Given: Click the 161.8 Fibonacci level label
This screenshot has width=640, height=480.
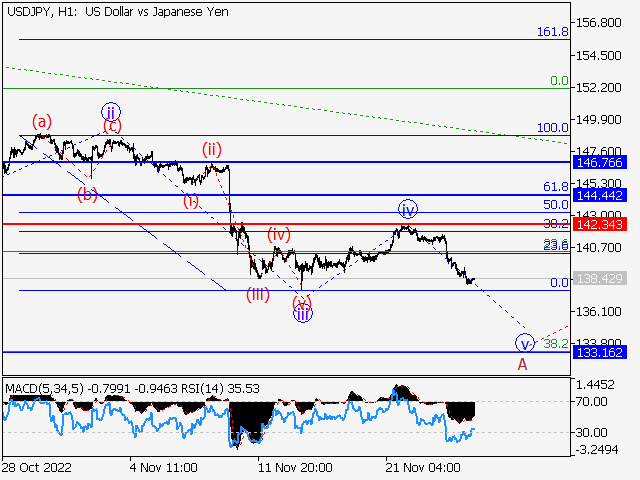Looking at the screenshot, I should tap(553, 31).
